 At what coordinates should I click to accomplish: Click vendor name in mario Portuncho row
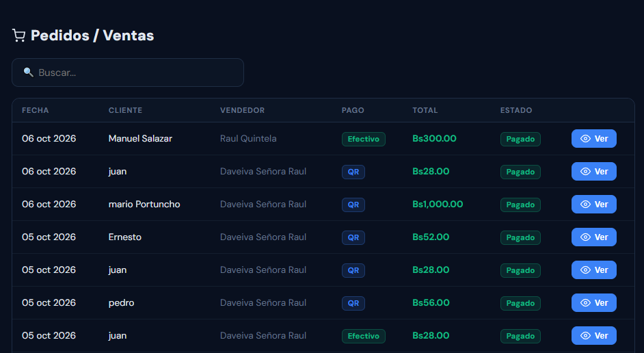pos(263,205)
